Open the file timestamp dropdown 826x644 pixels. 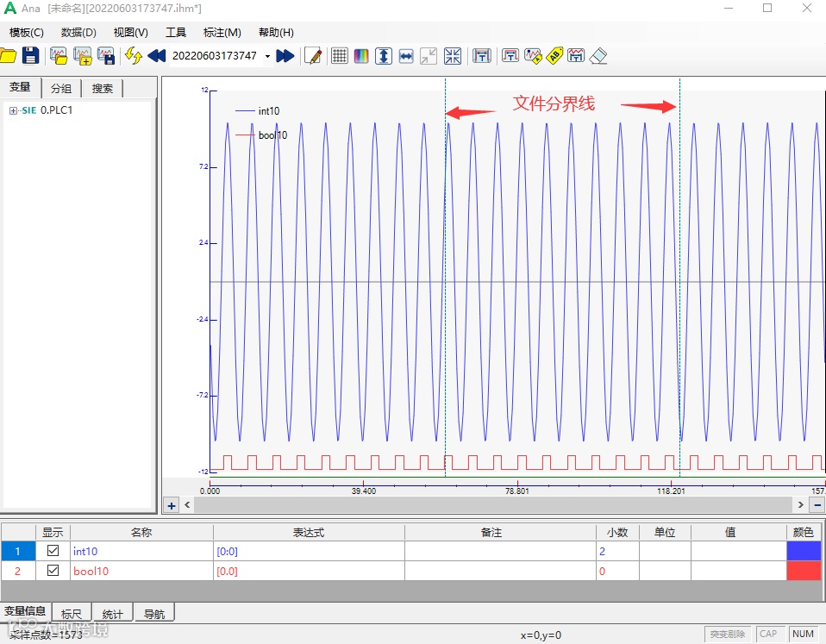(267, 56)
